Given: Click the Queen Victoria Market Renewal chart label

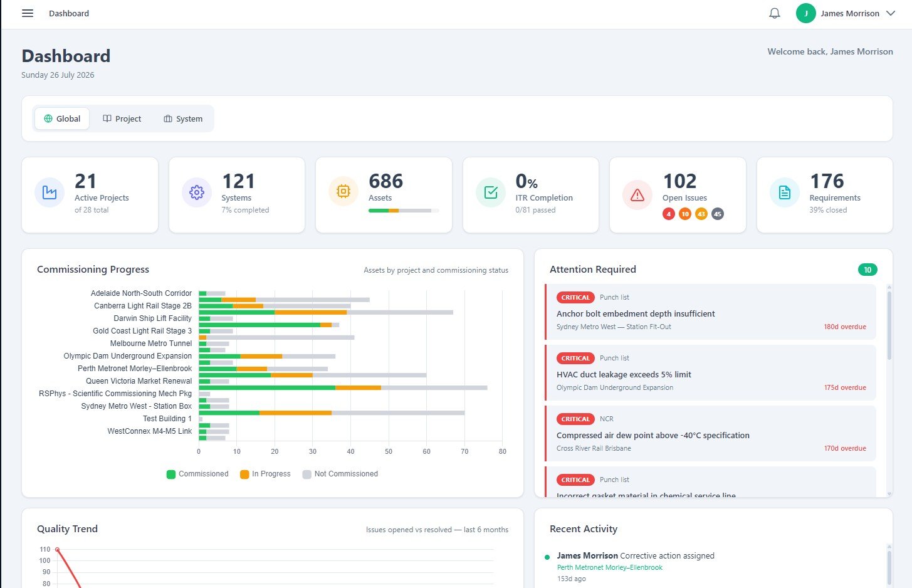Looking at the screenshot, I should [139, 381].
